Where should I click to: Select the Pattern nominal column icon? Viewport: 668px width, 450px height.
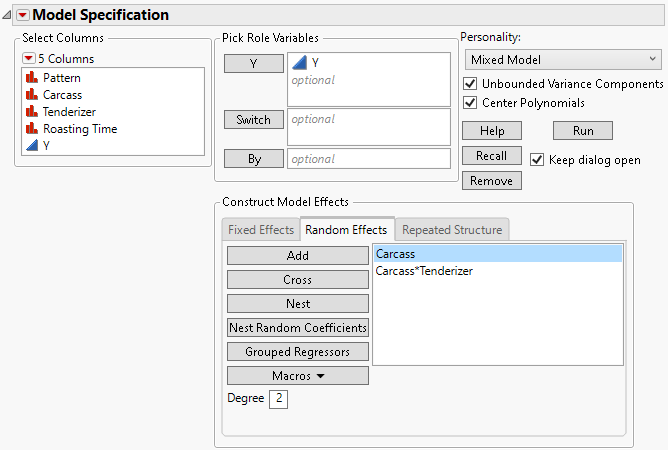coord(30,77)
